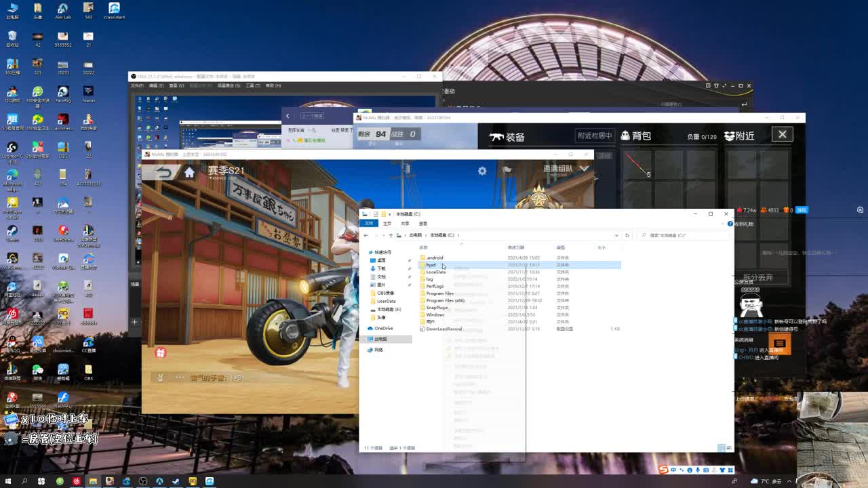Open the Windows folder

click(x=435, y=314)
